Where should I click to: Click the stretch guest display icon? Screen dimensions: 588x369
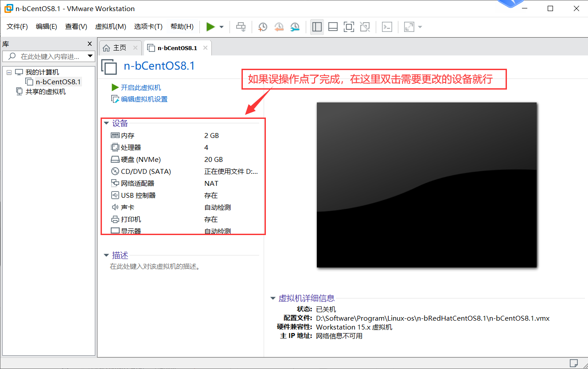click(409, 27)
